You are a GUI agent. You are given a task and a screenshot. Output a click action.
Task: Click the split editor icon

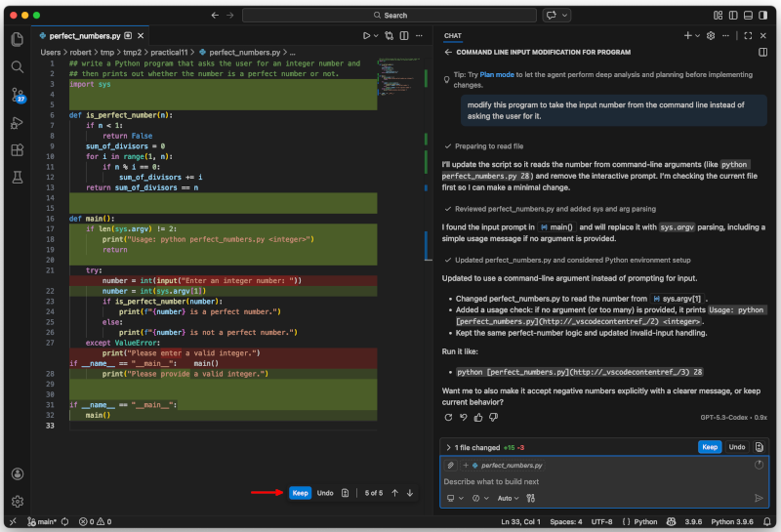tap(402, 35)
